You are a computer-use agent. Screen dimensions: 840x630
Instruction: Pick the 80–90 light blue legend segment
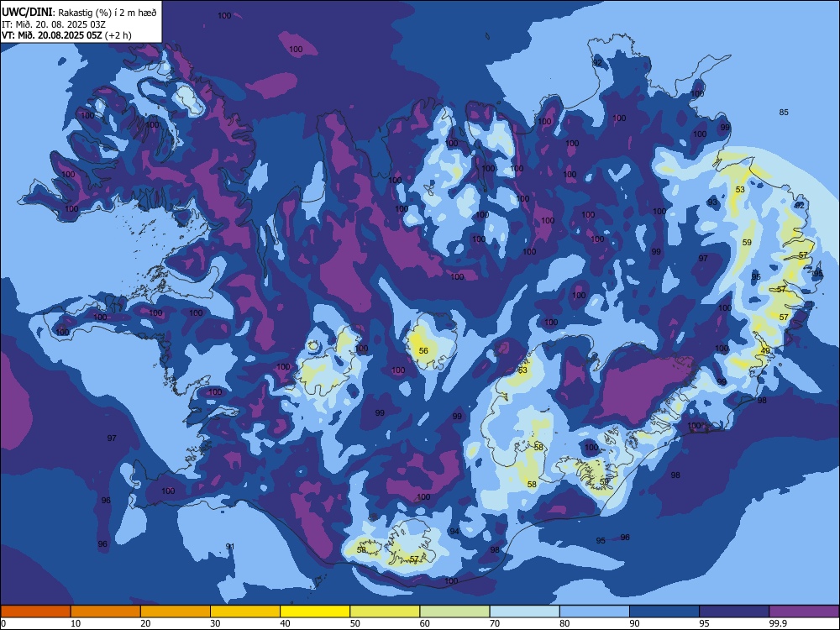[595, 612]
